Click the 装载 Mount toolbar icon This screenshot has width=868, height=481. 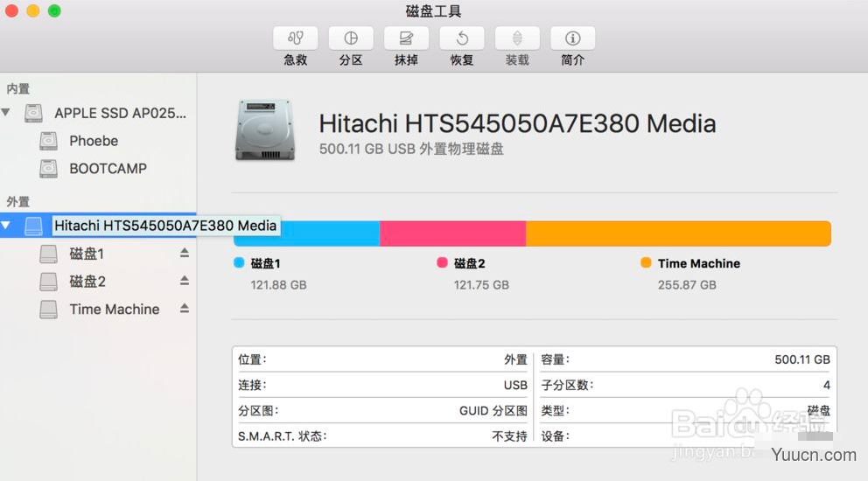tap(517, 38)
